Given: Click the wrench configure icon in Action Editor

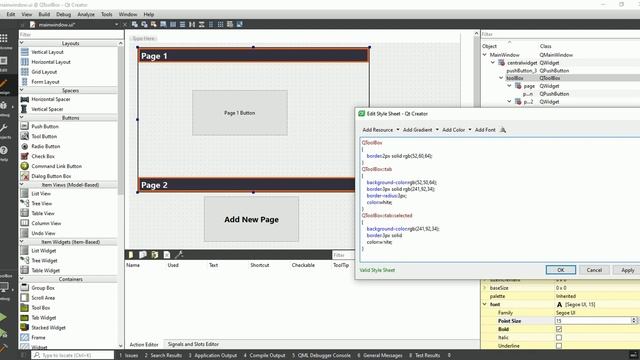Looking at the screenshot, I should (179, 255).
